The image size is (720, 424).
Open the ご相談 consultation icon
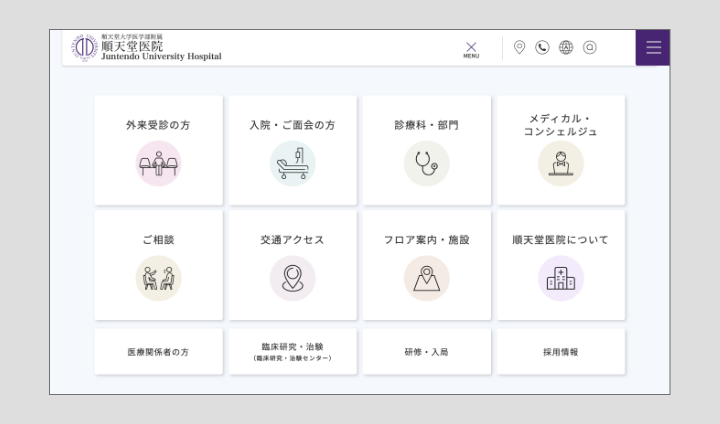coord(158,278)
